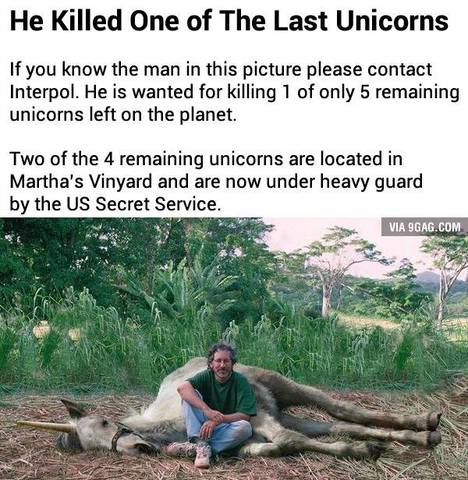The height and width of the screenshot is (480, 468).
Task: Click the man's pink sneaker
Action: click(202, 456)
